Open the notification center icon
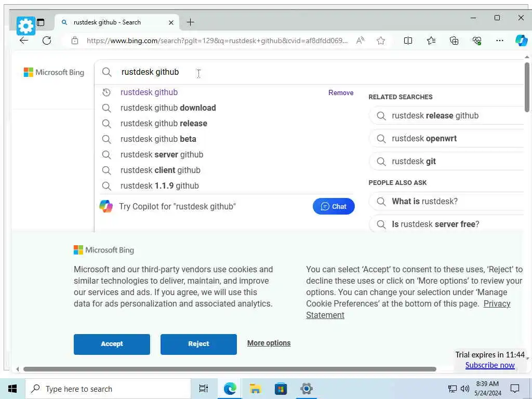 point(515,389)
